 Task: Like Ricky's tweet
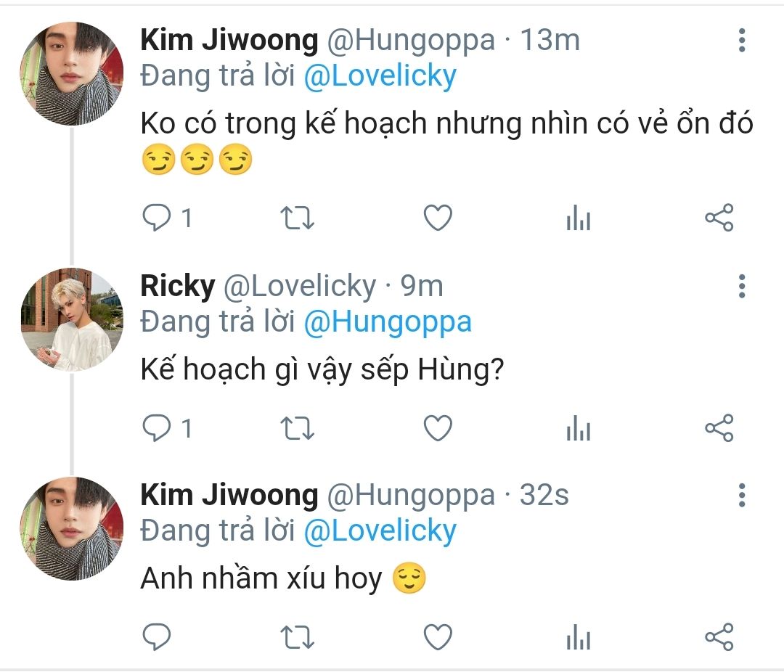438,428
